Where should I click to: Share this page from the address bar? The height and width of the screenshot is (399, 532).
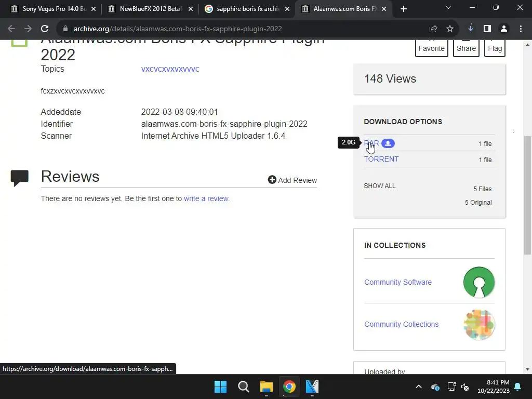433,29
